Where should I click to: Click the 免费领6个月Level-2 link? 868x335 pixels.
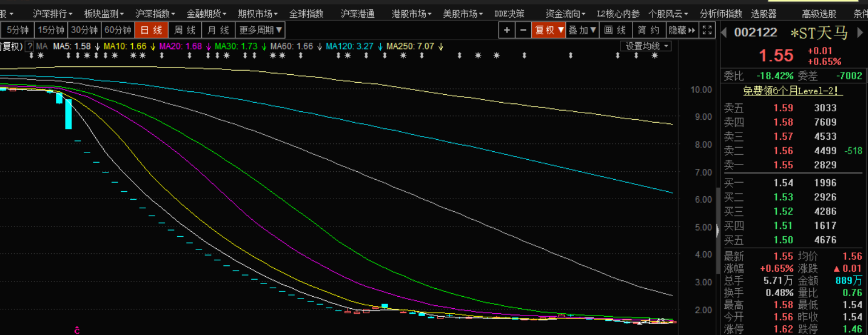(793, 91)
